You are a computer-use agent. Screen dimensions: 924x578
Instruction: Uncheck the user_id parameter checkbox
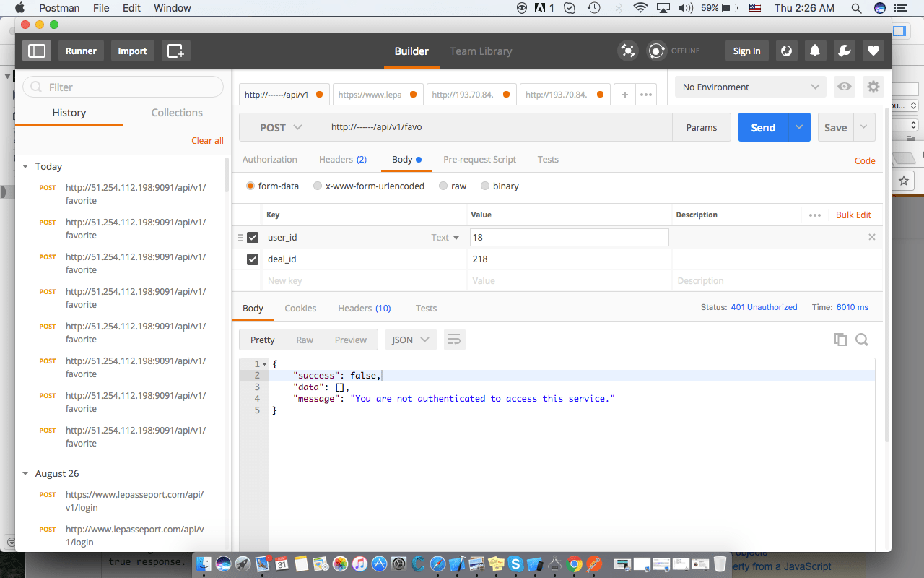click(253, 237)
